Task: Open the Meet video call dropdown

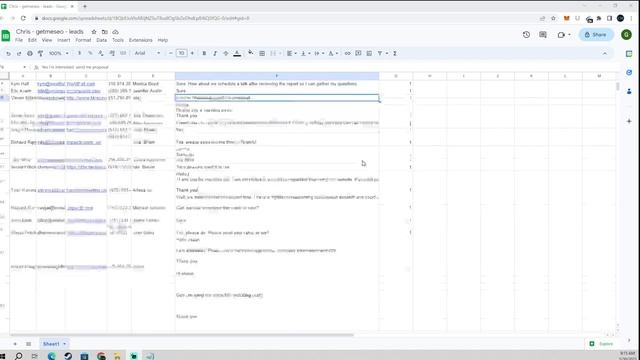Action: pyautogui.click(x=564, y=35)
